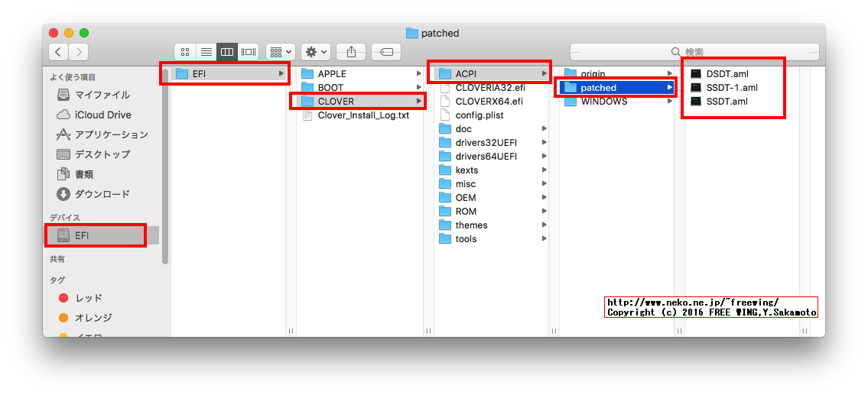Select the DSDT.aml file

coord(727,74)
